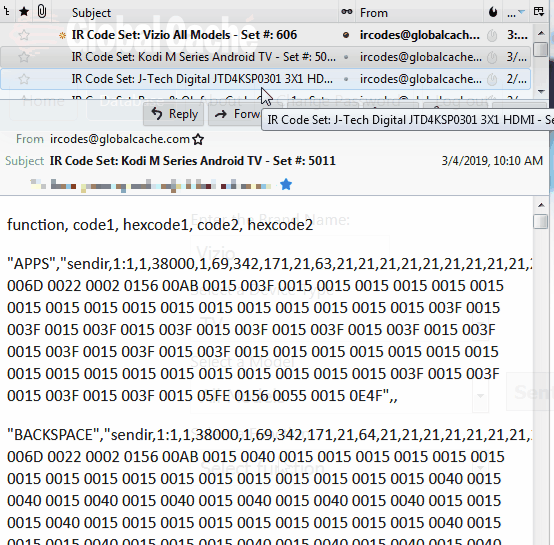Toggle read status dot on Kodi message

coord(346,57)
